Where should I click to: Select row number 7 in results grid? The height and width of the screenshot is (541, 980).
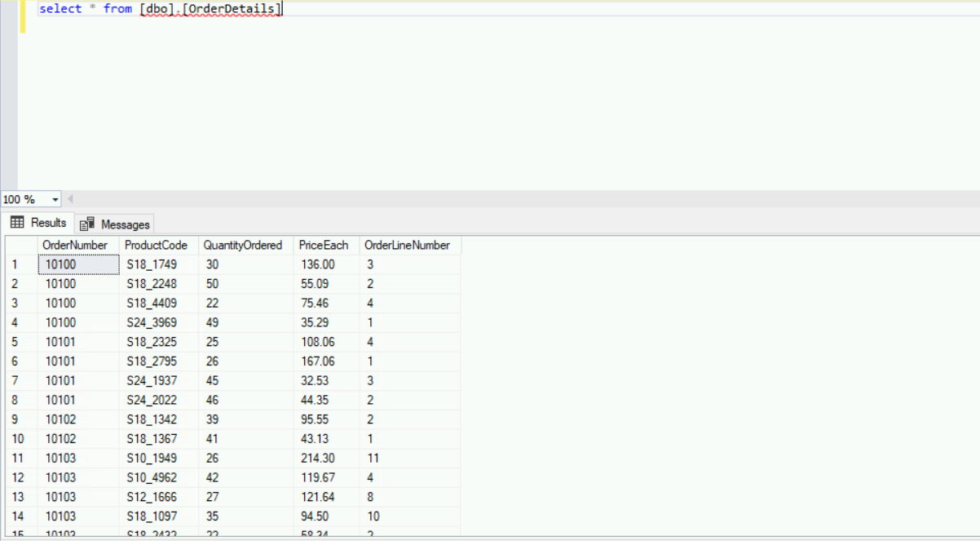click(16, 380)
